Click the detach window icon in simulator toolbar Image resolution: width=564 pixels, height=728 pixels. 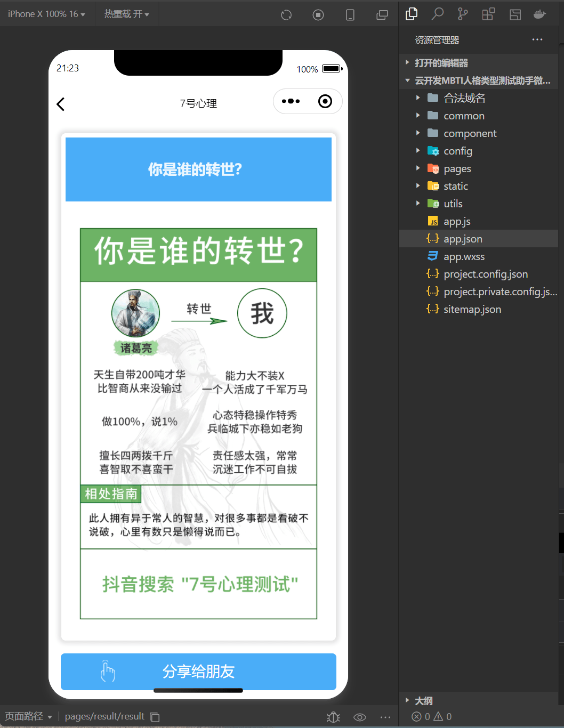click(x=382, y=15)
